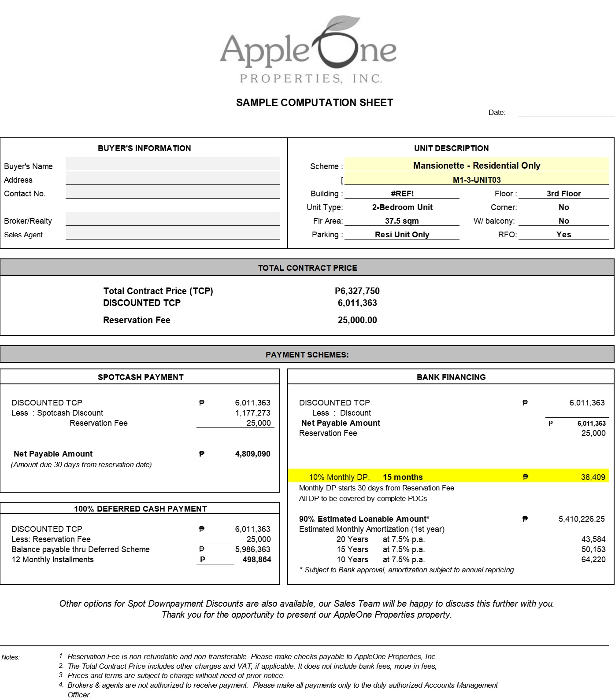Open the Scheme cell Mansionette - Residential Only
Screen dimensions: 615x700
477,165
